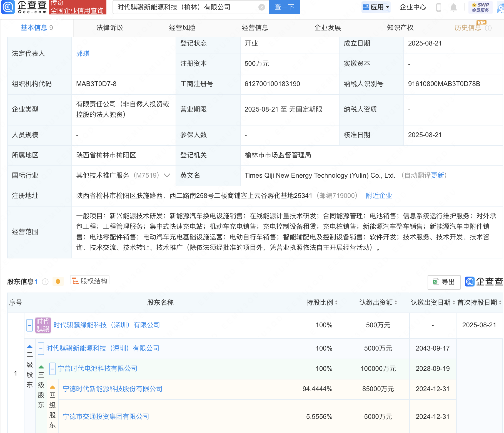Open 宁德时代新能源科技股份有限公司 link

(x=113, y=389)
